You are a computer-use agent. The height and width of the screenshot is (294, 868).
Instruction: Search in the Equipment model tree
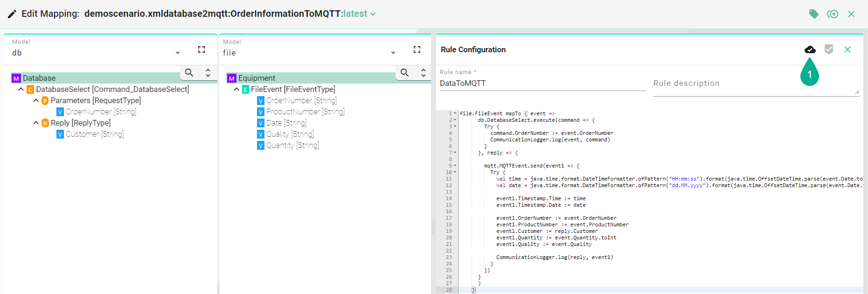404,72
